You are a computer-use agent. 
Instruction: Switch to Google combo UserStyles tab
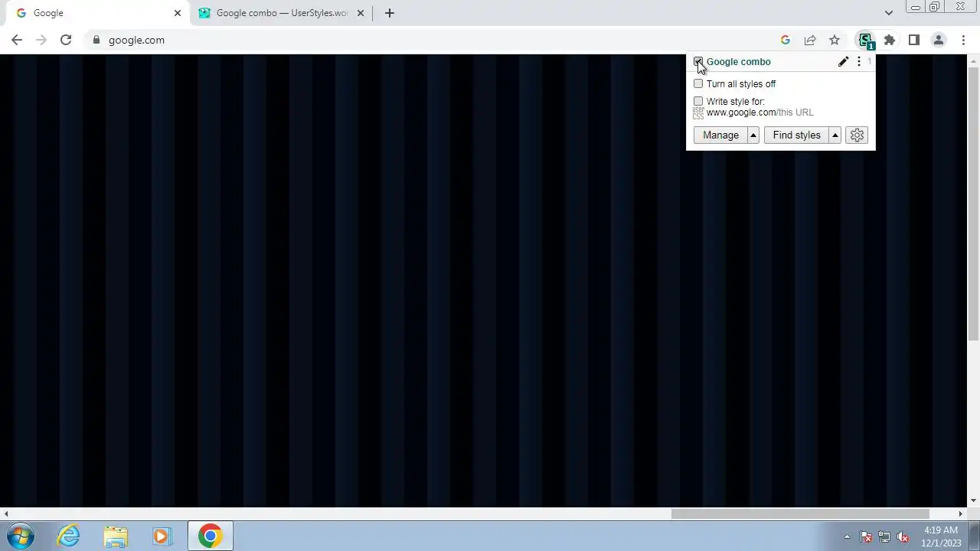coord(280,13)
